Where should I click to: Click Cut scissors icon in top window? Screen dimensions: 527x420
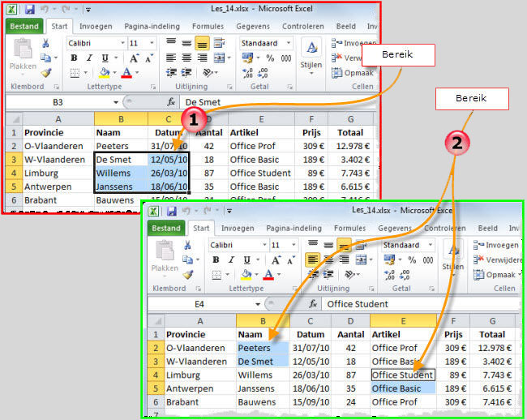click(x=46, y=43)
